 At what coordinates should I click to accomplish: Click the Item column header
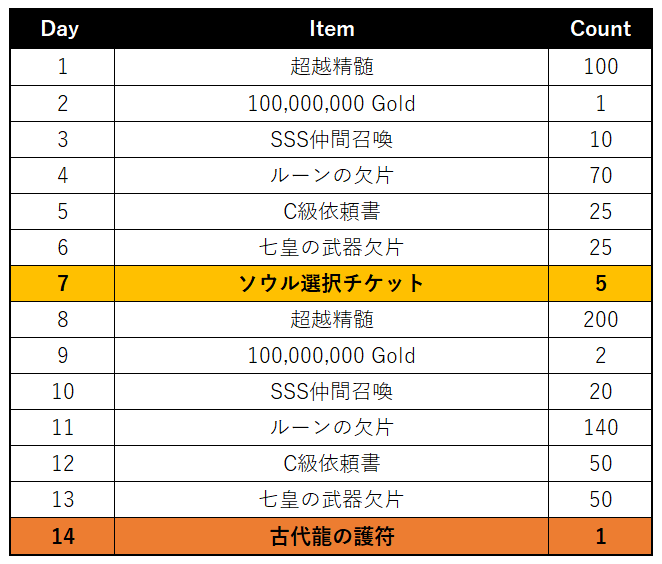tap(331, 29)
